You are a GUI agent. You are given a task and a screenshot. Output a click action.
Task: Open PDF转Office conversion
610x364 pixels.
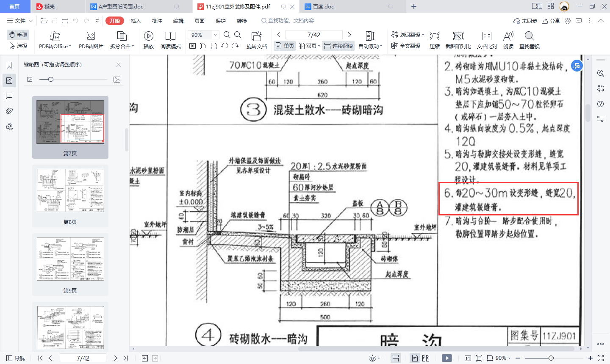55,40
